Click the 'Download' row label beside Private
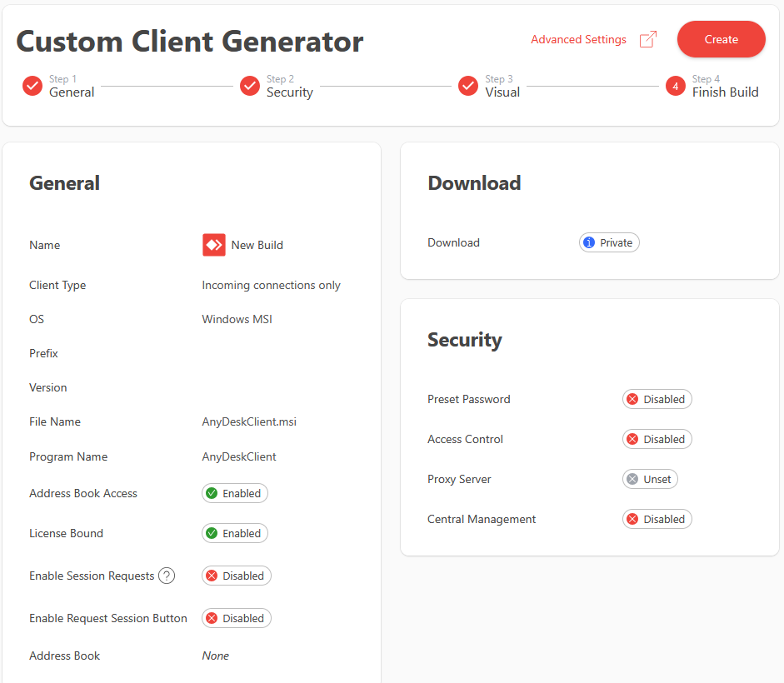This screenshot has height=683, width=784. pos(453,242)
